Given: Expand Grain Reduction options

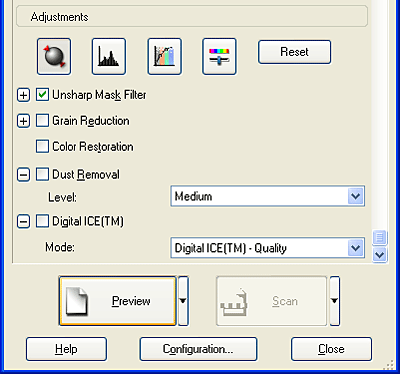Looking at the screenshot, I should (23, 121).
